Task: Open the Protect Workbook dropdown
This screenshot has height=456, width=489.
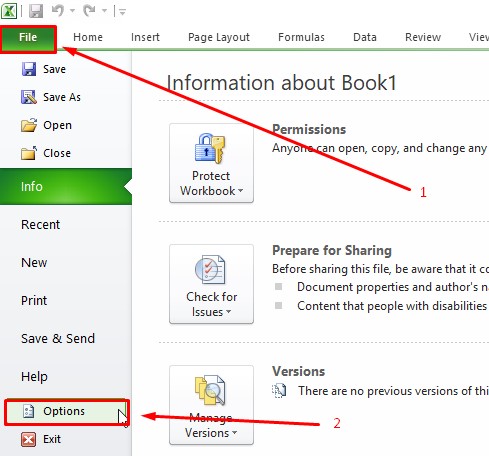Action: (x=211, y=163)
